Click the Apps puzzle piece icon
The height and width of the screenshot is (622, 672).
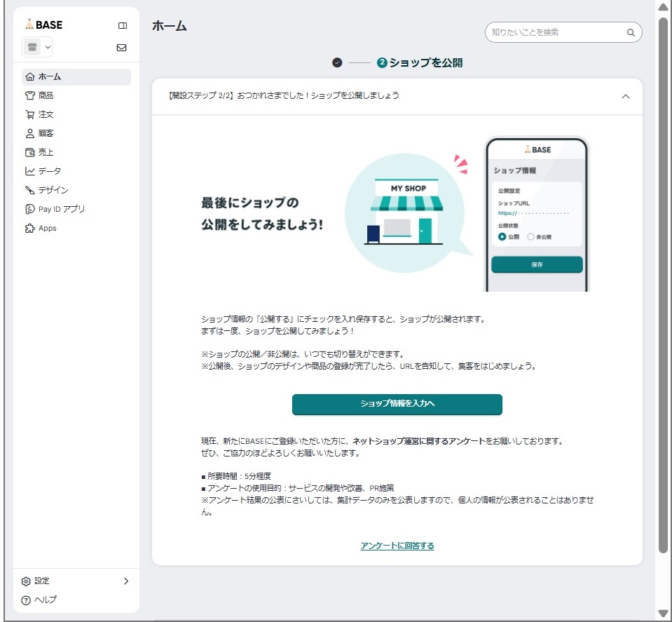(x=29, y=228)
